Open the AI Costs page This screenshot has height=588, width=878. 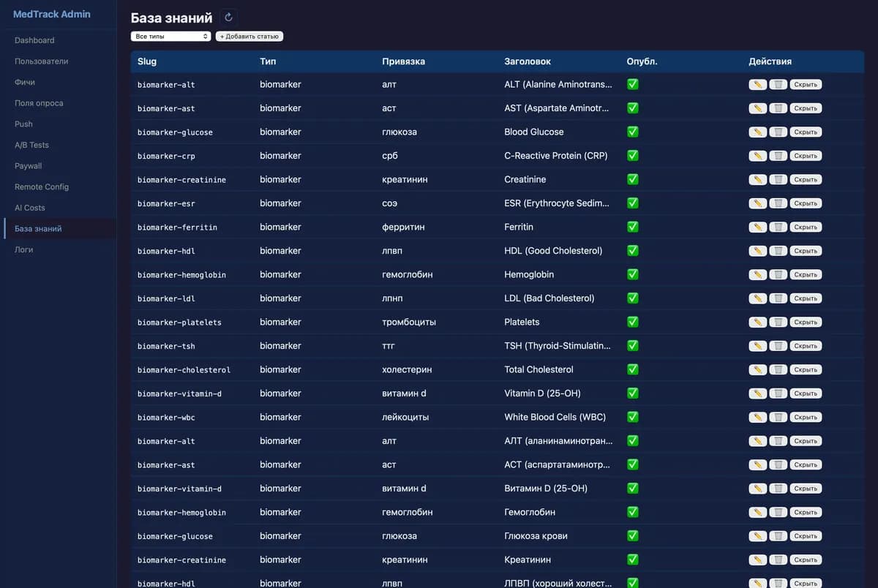pyautogui.click(x=30, y=208)
